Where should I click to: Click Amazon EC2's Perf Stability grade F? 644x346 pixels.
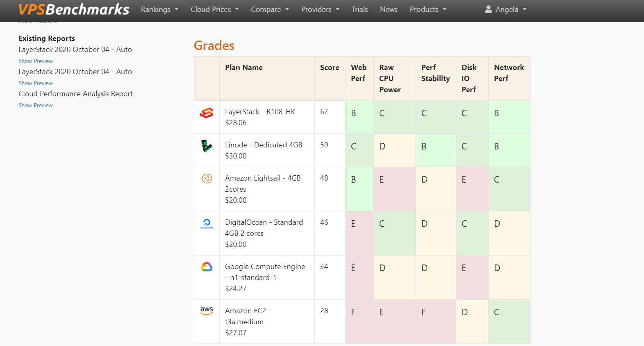423,312
